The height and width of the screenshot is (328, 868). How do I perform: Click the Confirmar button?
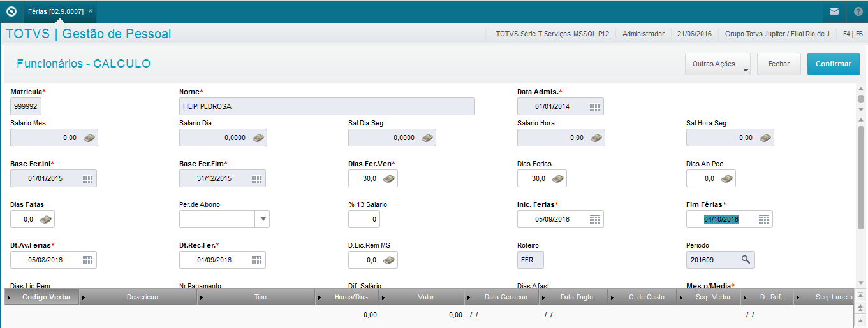coord(834,64)
